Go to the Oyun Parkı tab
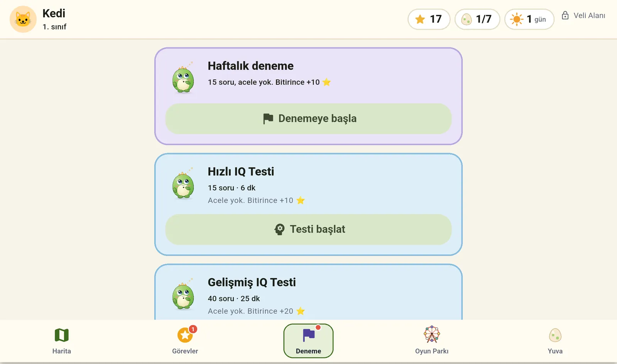 432,341
